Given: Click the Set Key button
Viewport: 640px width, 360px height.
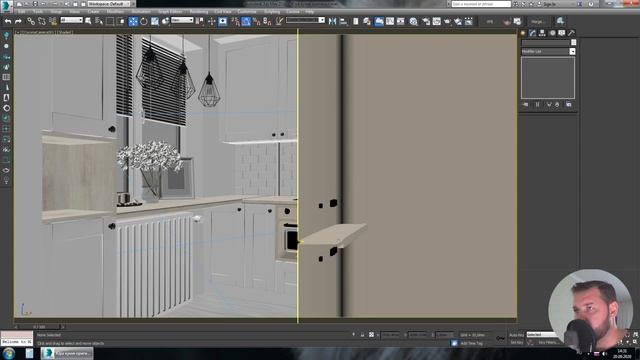Looking at the screenshot, I should [516, 342].
